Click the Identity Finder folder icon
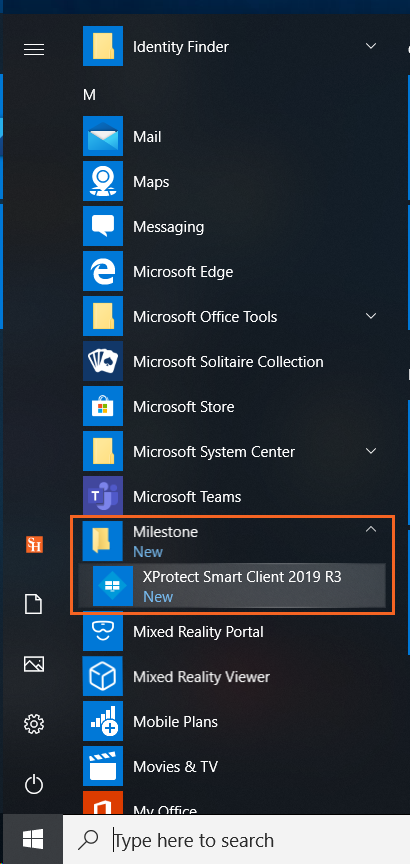410x864 pixels. click(x=102, y=46)
